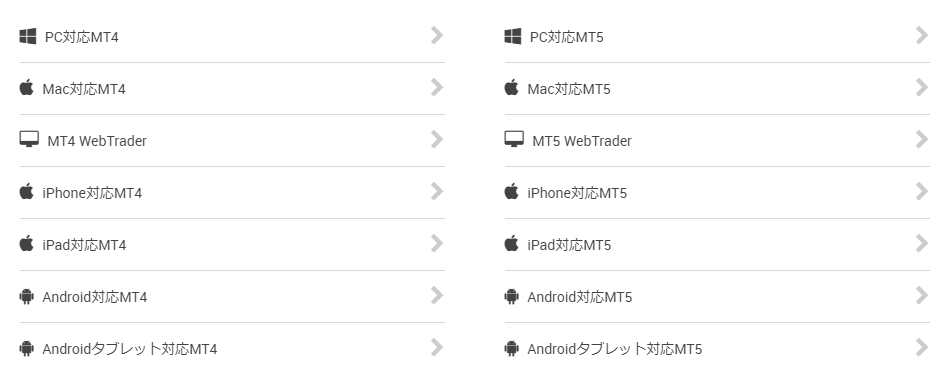949x379 pixels.
Task: Open the Androidタブレット対応MT4 link
Action: [x=130, y=349]
